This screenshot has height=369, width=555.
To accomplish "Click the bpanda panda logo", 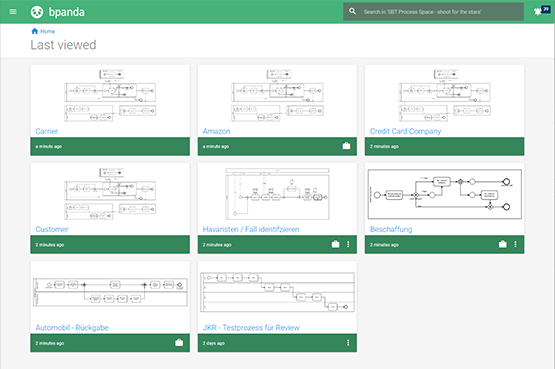I will (37, 12).
